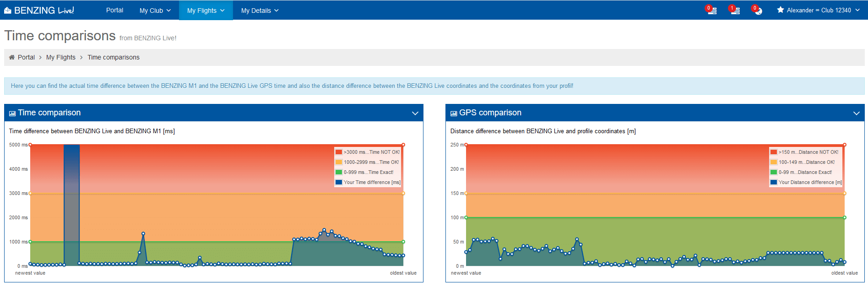Collapse the Time comparison panel with its chevron
The width and height of the screenshot is (868, 287).
pos(415,113)
